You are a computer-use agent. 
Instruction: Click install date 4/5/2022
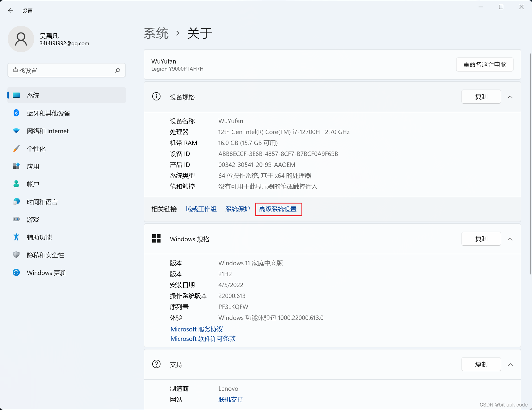click(x=231, y=285)
